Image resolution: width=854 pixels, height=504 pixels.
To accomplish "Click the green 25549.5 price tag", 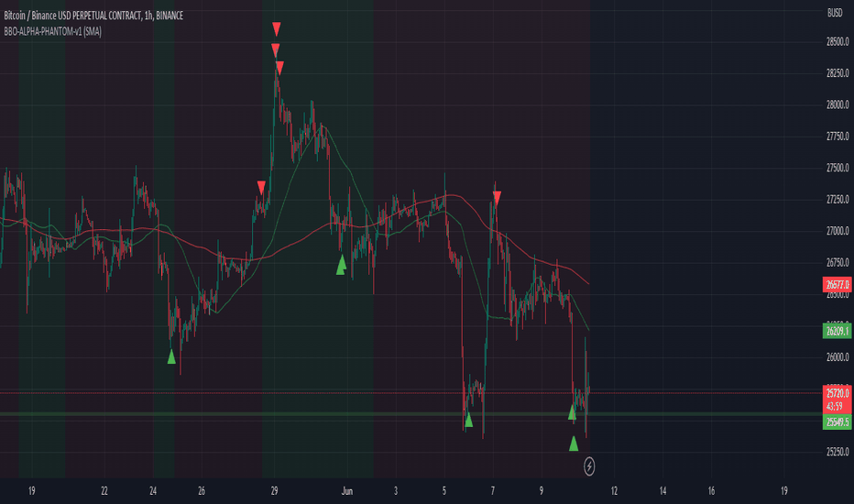I will 838,422.
